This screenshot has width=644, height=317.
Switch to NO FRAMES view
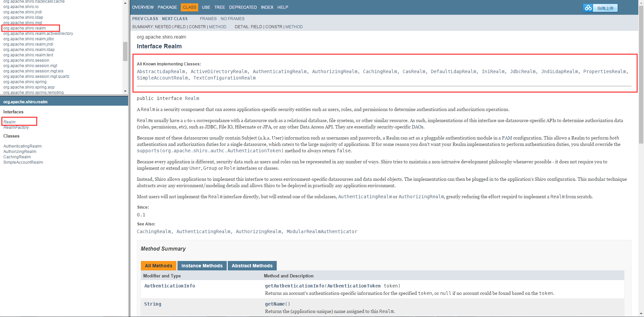(232, 19)
